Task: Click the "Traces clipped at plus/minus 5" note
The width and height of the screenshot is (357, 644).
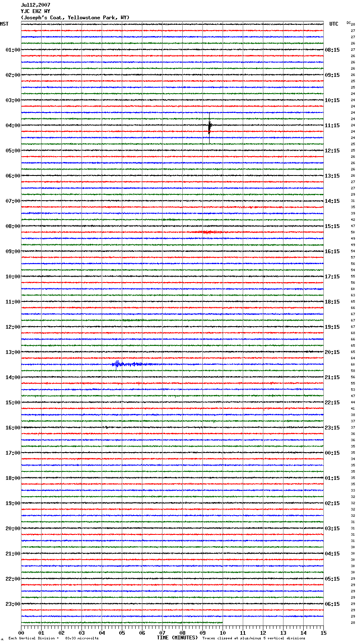Action: [x=254, y=638]
